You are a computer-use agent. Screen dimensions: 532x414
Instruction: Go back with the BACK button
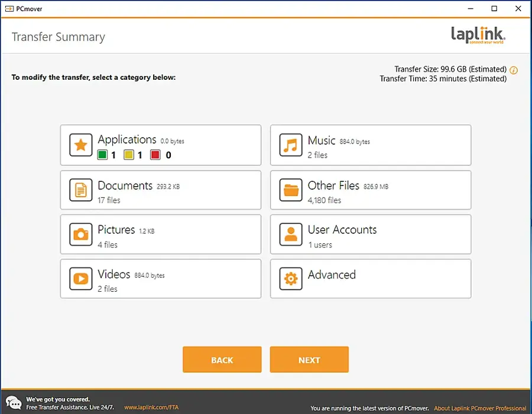[x=222, y=360]
